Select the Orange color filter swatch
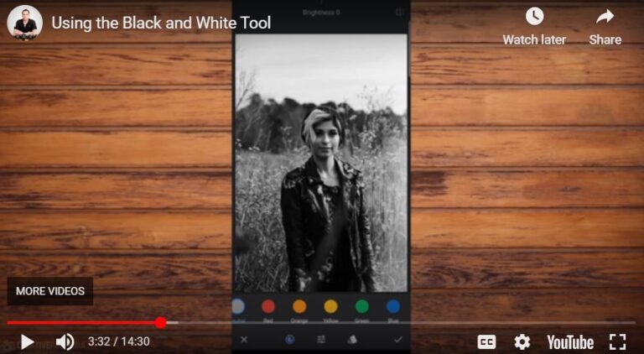The image size is (644, 354). click(299, 306)
